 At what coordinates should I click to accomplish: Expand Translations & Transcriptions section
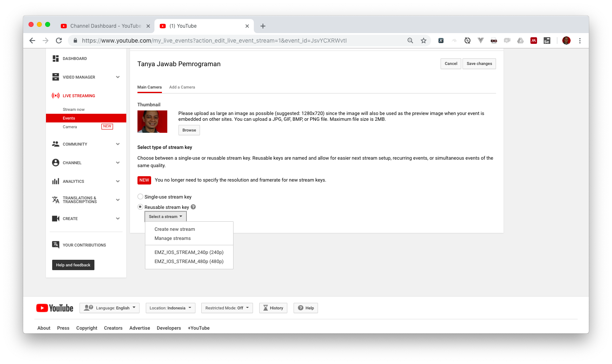tap(118, 200)
